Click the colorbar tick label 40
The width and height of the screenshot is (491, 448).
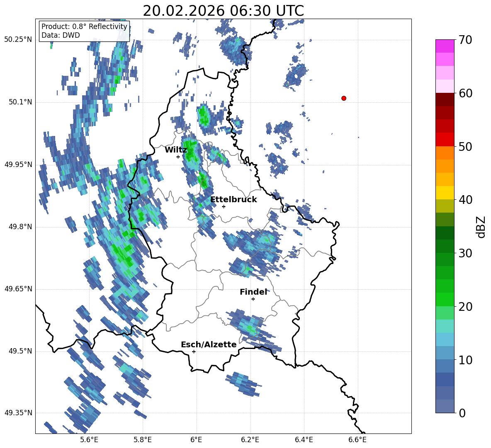coord(465,200)
